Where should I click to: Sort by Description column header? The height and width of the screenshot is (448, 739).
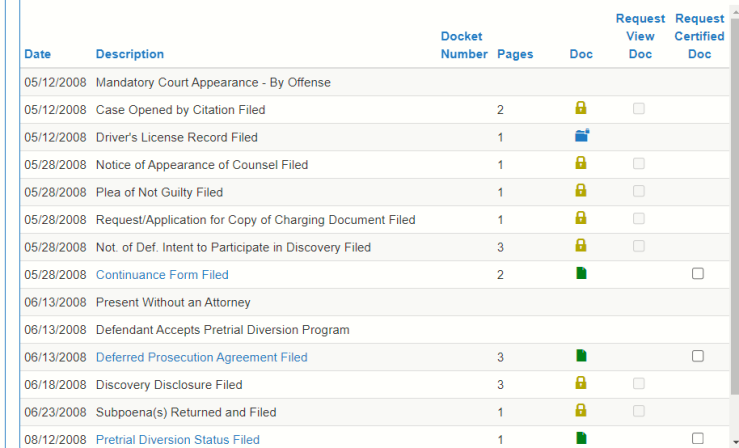coord(130,54)
